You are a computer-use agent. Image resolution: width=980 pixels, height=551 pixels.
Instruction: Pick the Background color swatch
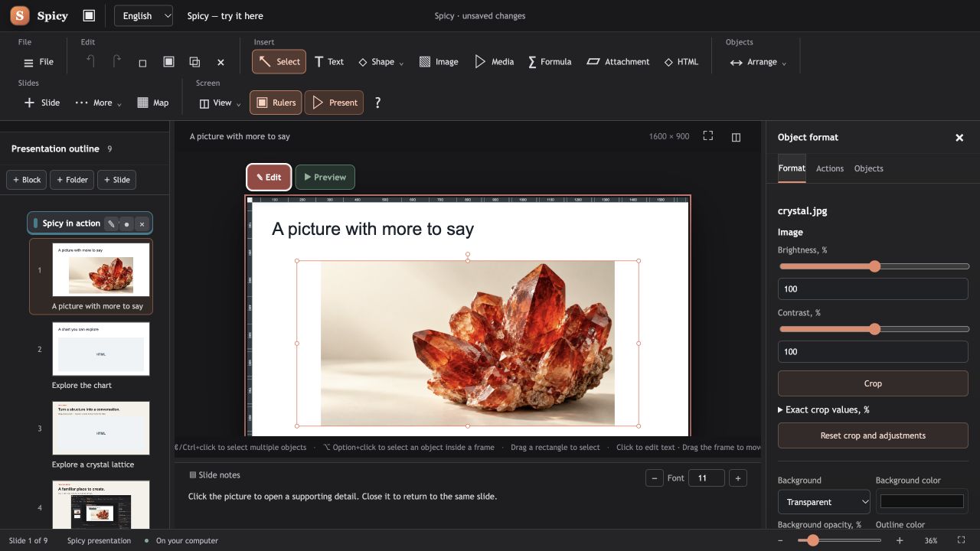[x=922, y=501]
